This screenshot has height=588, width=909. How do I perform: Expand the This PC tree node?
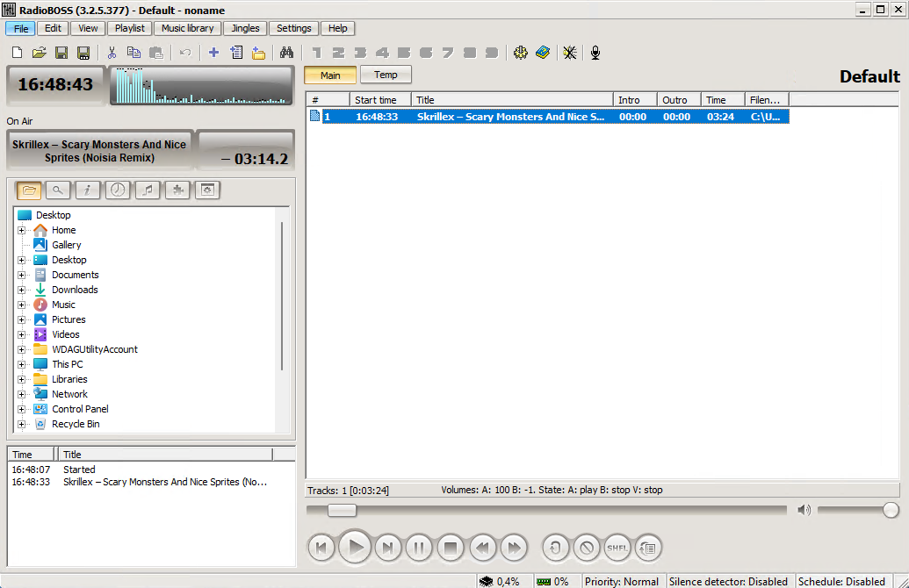coord(21,364)
